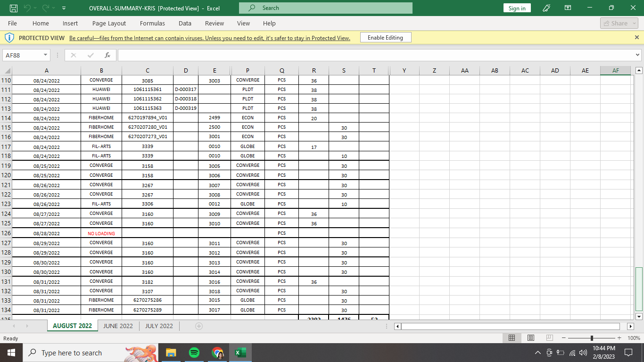This screenshot has width=644, height=362.
Task: Click the Insert Function fx icon
Action: (x=107, y=55)
